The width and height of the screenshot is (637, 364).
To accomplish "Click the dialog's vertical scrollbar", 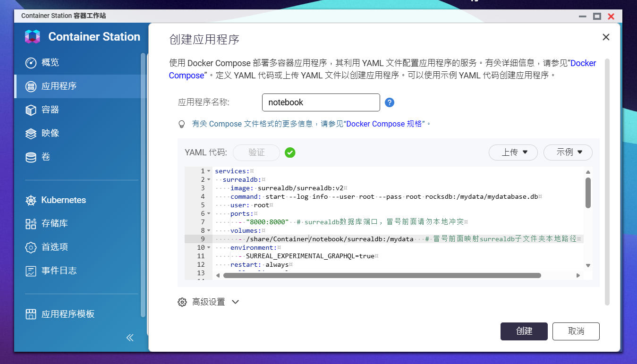I will [607, 182].
